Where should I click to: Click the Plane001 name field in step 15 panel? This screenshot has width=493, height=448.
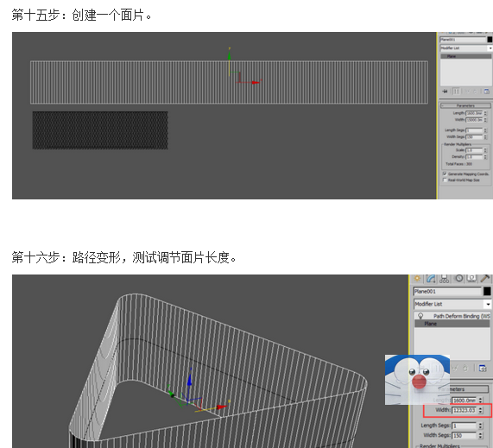click(463, 40)
